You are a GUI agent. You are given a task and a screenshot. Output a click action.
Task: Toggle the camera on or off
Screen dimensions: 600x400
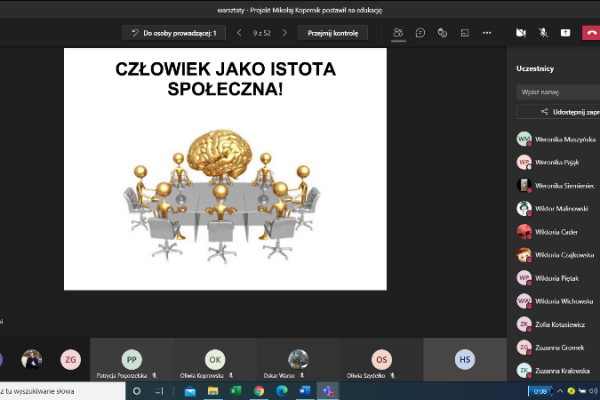[521, 32]
